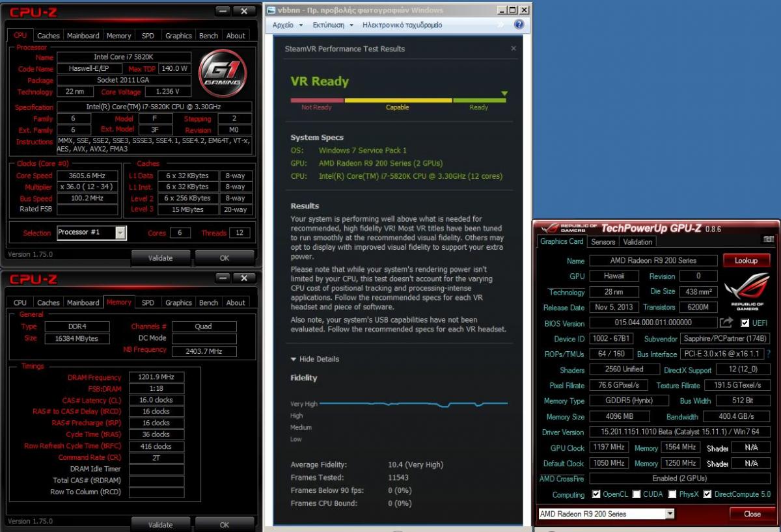781x532 pixels.
Task: Open the AMD Radeon R9 200 Series GPU selector
Action: pyautogui.click(x=670, y=514)
